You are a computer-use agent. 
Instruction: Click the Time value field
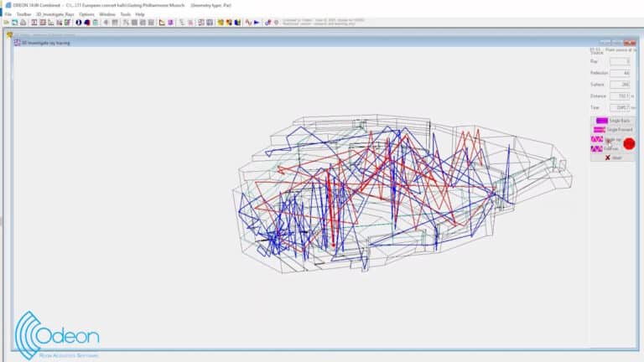[620, 108]
